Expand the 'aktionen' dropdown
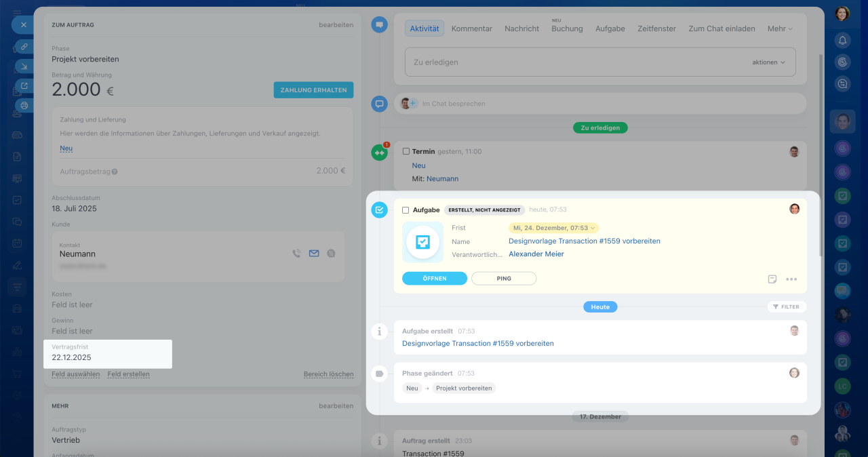The image size is (868, 457). coord(768,62)
